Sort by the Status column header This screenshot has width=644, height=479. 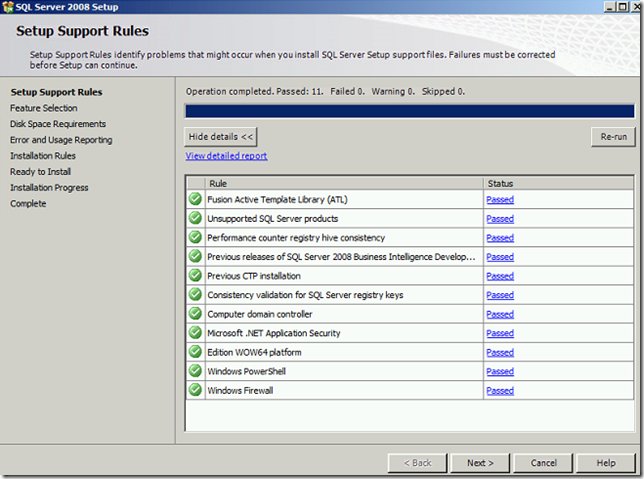[x=559, y=183]
